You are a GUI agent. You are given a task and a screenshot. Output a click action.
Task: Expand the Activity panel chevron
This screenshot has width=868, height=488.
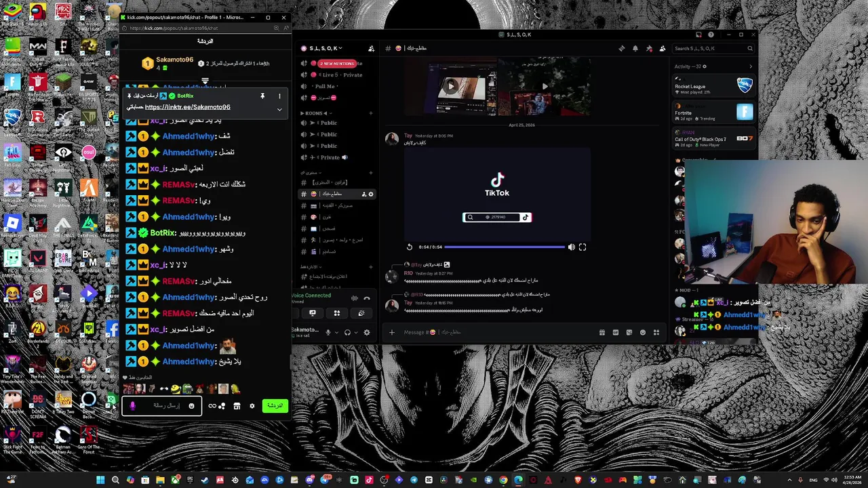click(751, 66)
